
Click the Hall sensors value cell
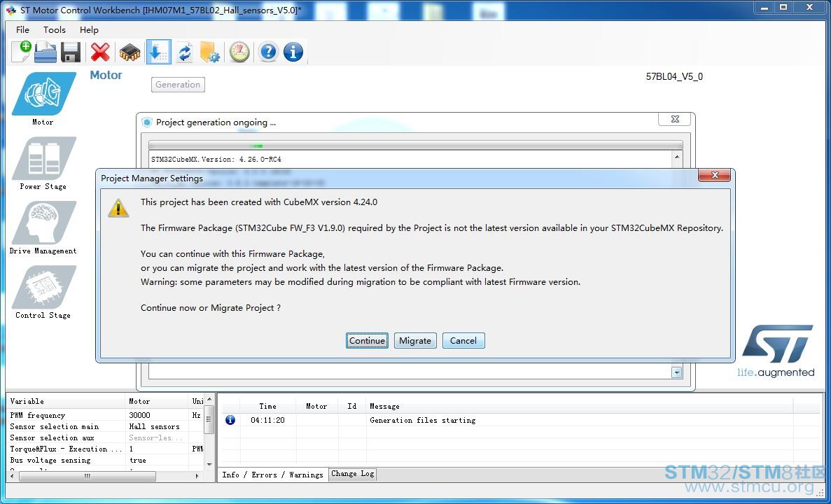coord(158,426)
